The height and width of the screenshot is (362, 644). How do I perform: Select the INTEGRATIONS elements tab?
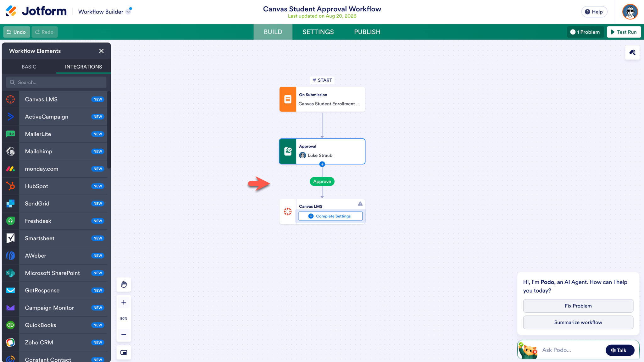click(83, 67)
